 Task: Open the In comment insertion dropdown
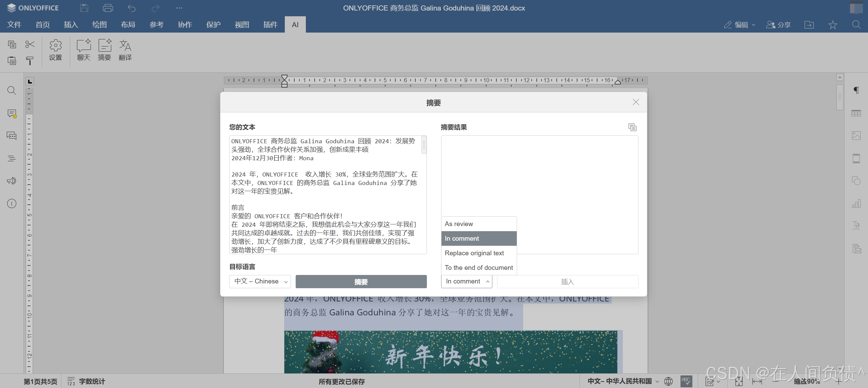click(x=466, y=281)
